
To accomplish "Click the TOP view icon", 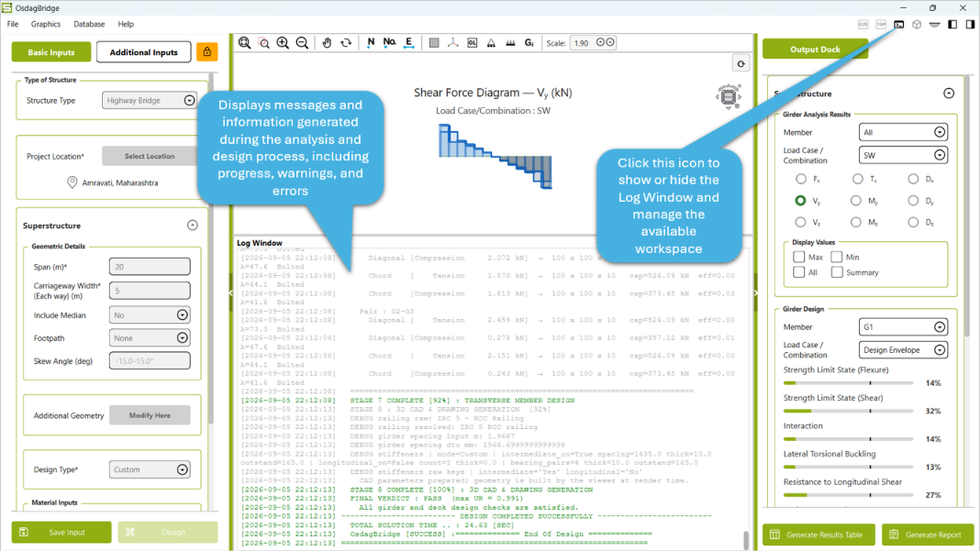I will [x=881, y=25].
